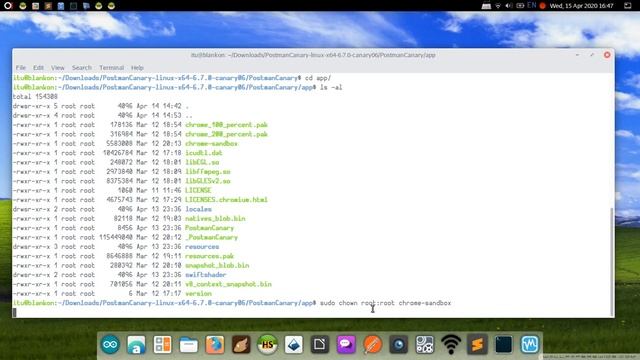Click the battery indicator in top panel
640x360 pixels.
point(520,6)
